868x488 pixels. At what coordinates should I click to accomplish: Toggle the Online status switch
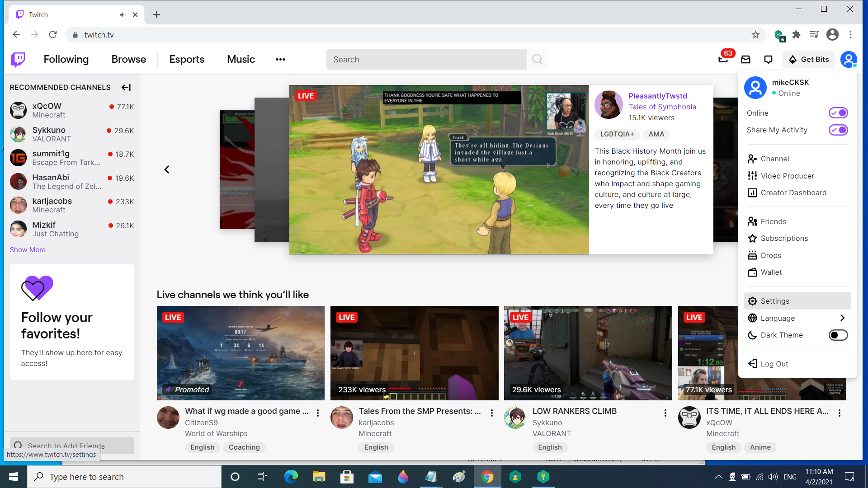[838, 113]
